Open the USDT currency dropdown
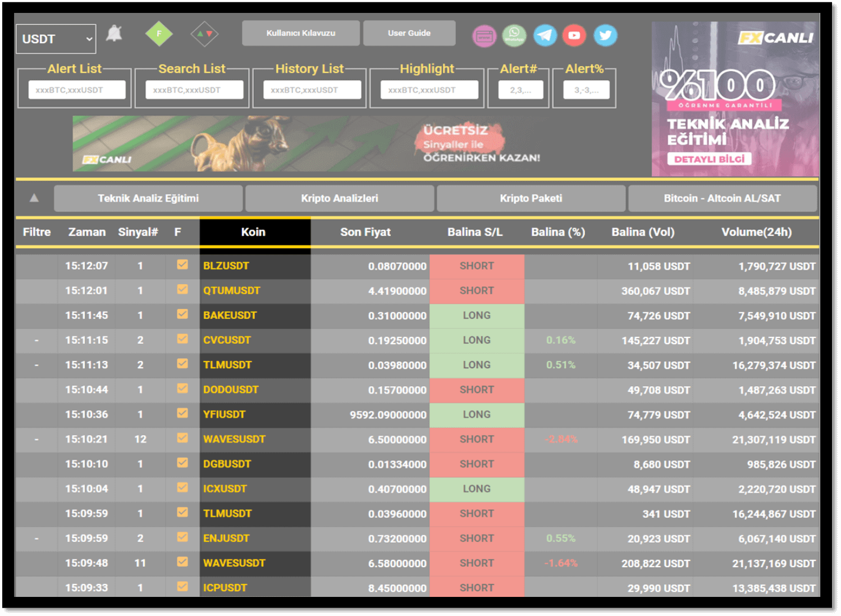The height and width of the screenshot is (616, 841). [x=56, y=39]
